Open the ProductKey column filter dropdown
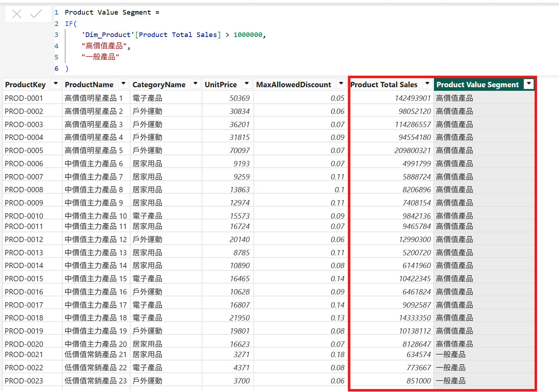559x392 pixels. [56, 84]
